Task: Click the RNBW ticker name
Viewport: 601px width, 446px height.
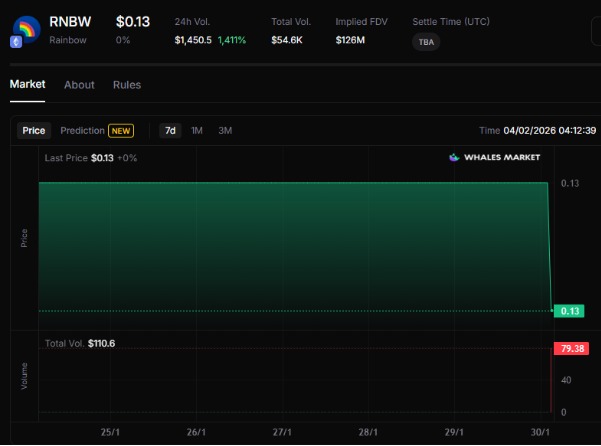Action: click(70, 22)
